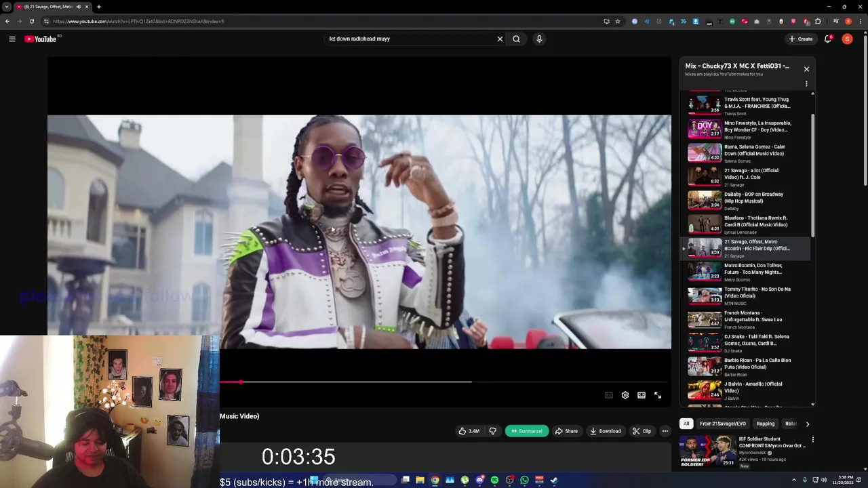868x488 pixels.
Task: Show more filter chips with arrow
Action: (807, 424)
